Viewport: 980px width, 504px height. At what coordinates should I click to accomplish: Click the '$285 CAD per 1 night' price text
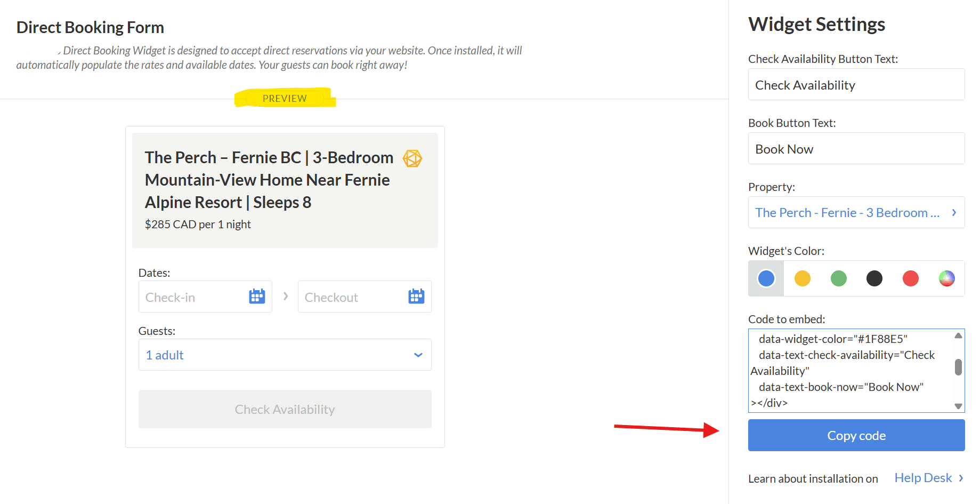pos(198,224)
